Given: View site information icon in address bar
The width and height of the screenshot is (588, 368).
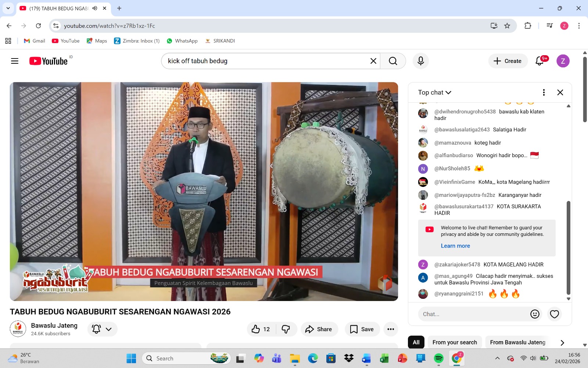Looking at the screenshot, I should pyautogui.click(x=56, y=26).
